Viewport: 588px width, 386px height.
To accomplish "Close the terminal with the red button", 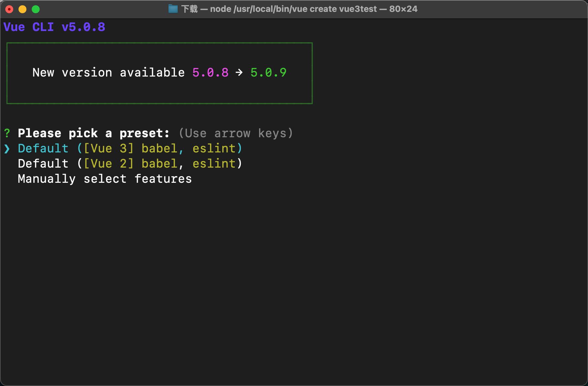I will (9, 9).
